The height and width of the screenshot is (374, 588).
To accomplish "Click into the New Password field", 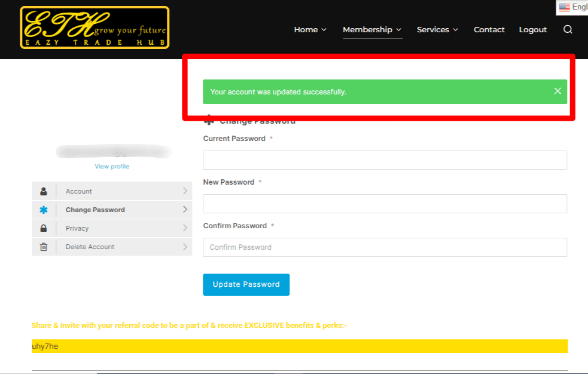I will click(385, 204).
